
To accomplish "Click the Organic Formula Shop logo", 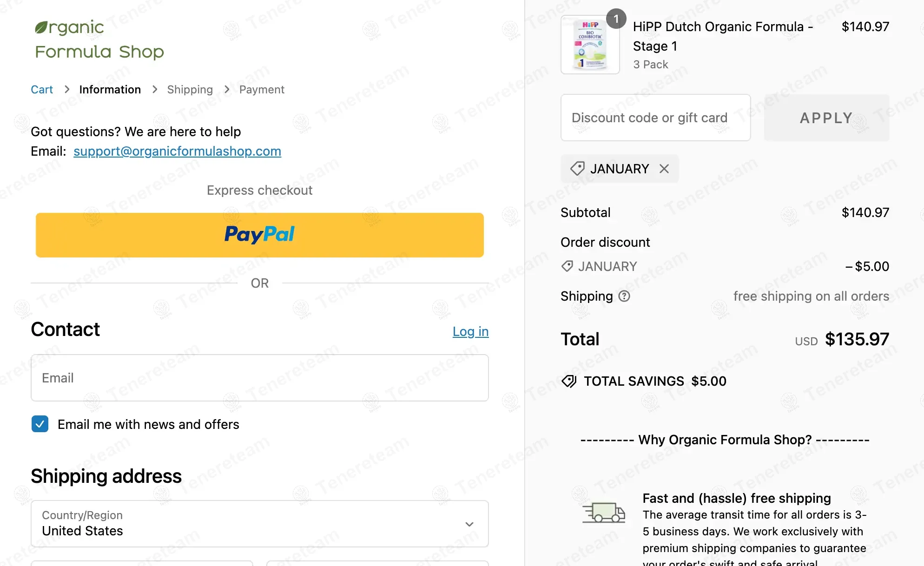I will (x=99, y=40).
